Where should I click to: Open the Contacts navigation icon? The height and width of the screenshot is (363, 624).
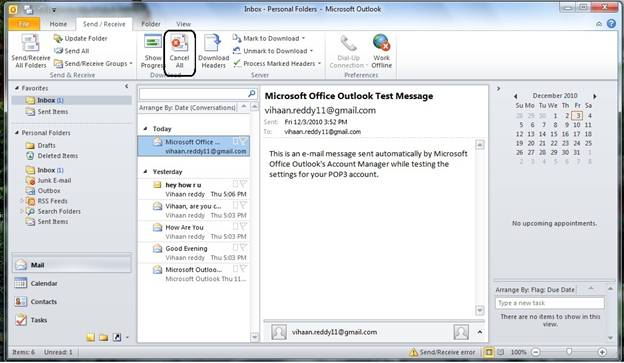(21, 301)
